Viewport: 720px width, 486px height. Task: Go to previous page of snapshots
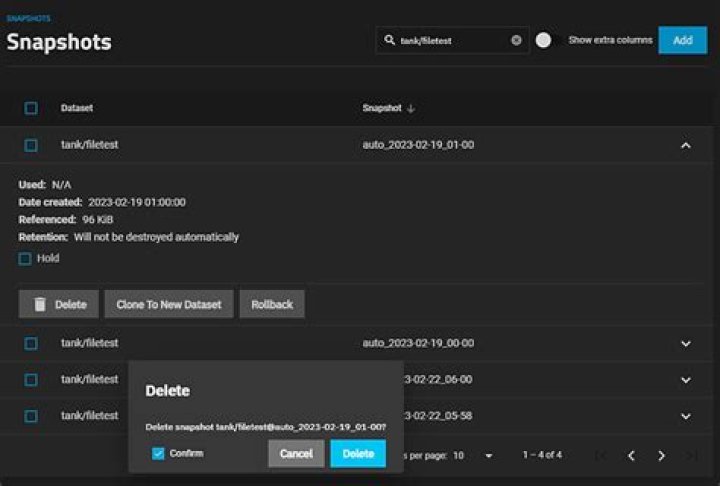click(631, 456)
